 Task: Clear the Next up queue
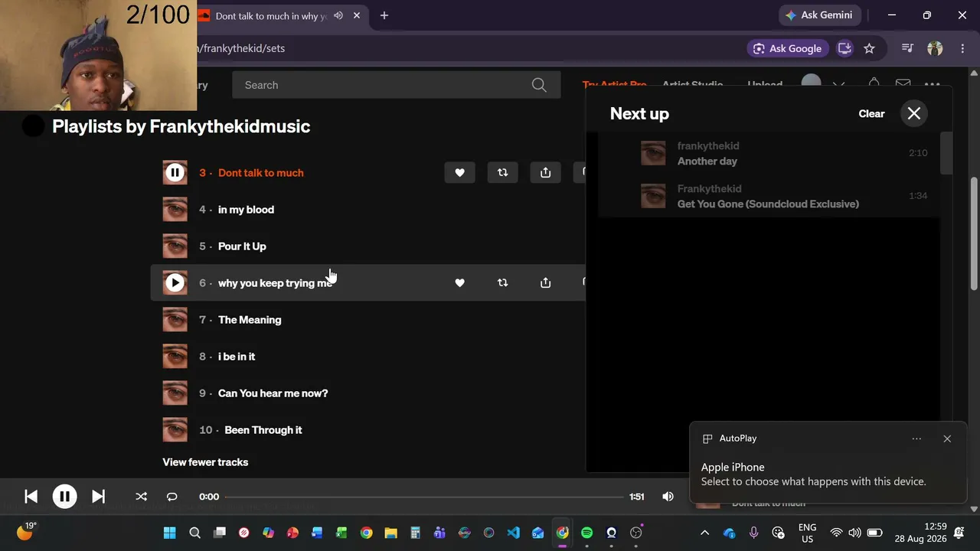(x=871, y=113)
